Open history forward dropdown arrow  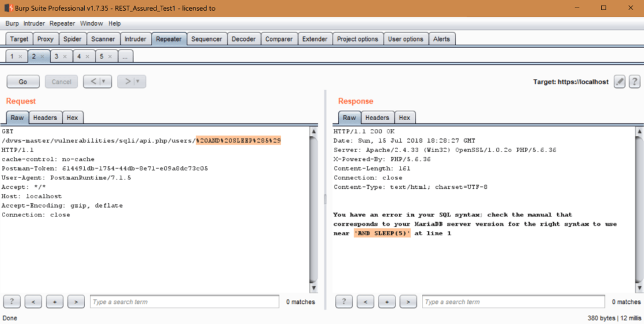click(137, 82)
